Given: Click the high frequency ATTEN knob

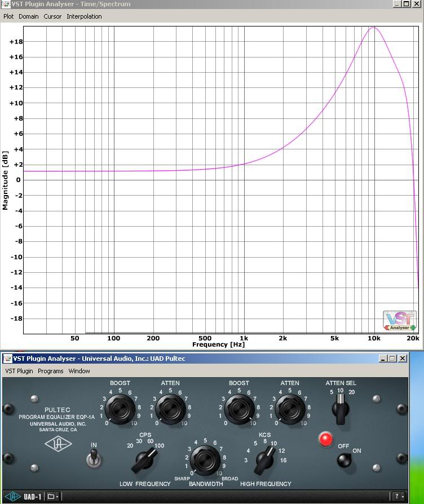Looking at the screenshot, I should 289,408.
